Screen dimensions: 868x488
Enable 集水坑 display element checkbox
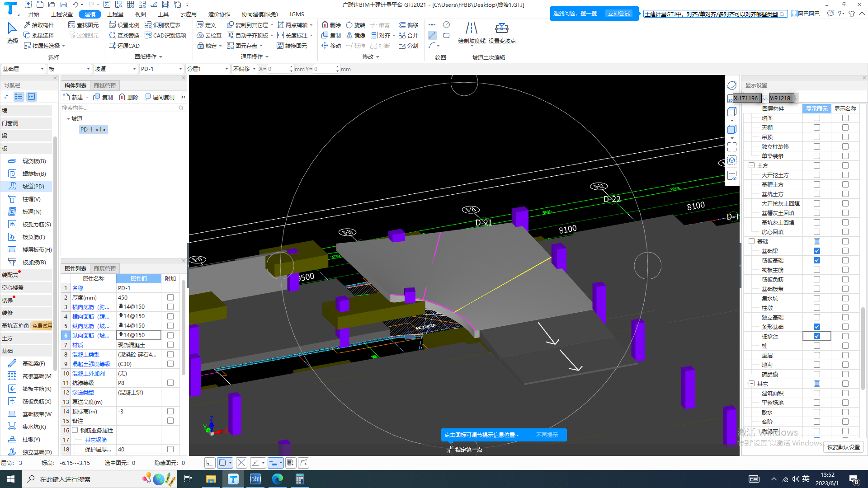coord(816,298)
